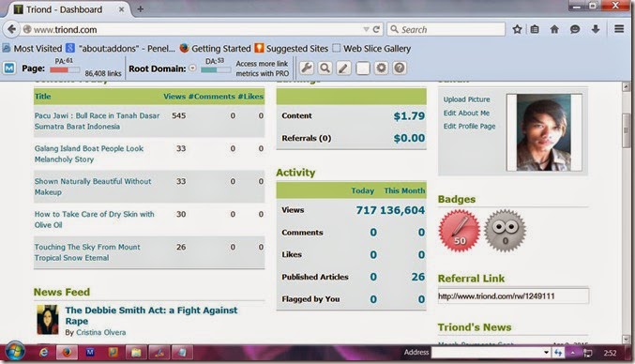This screenshot has height=364, width=635.
Task: Open the URL history dropdown arrow
Action: pos(366,29)
